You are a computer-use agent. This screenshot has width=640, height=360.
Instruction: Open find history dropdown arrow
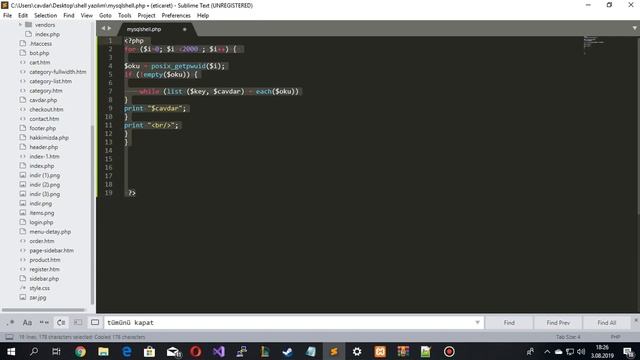click(x=477, y=322)
